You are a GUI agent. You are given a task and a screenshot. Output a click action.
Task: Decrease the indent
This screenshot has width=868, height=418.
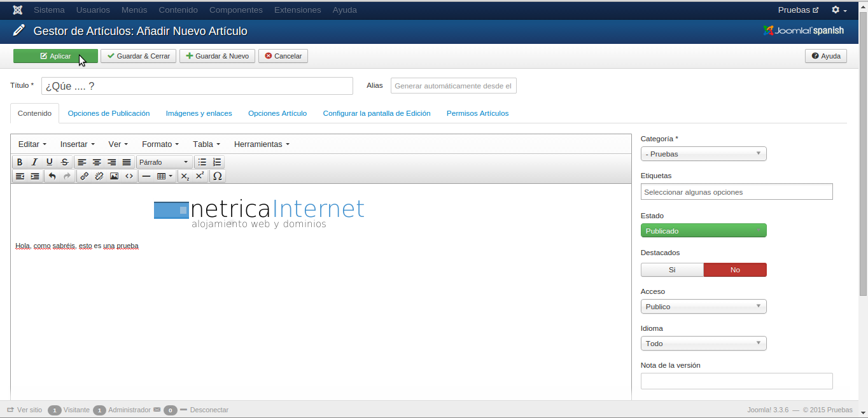click(20, 176)
